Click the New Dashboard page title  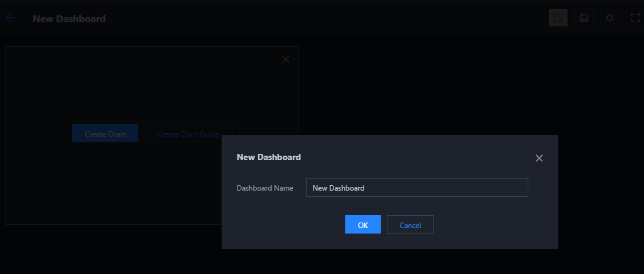[x=69, y=18]
